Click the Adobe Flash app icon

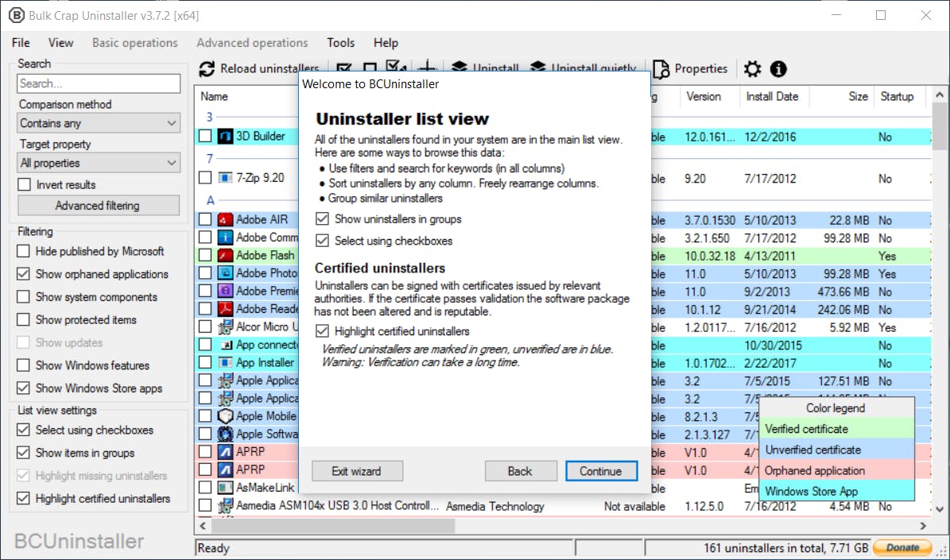pyautogui.click(x=226, y=256)
